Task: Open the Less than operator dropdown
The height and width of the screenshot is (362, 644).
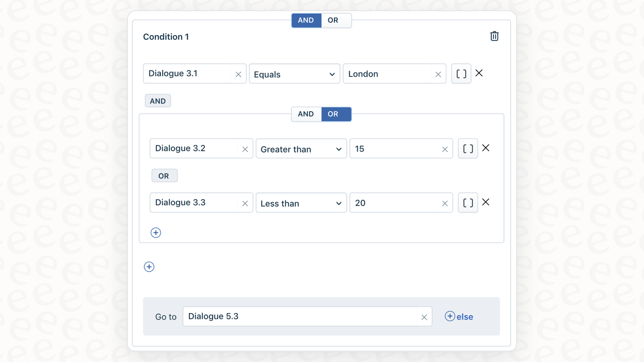Action: tap(301, 203)
